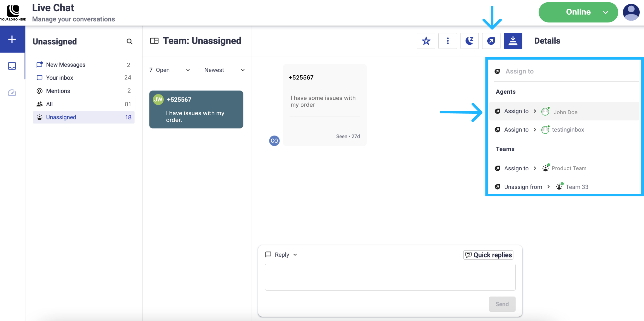
Task: Click into the reply message text box
Action: pyautogui.click(x=390, y=277)
